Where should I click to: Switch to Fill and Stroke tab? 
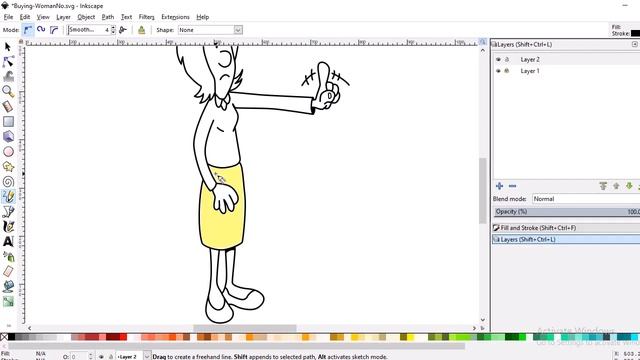566,228
